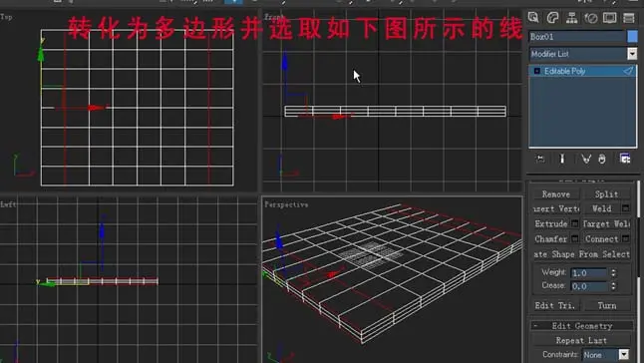The image size is (644, 363).
Task: Click the Weight spinner arrows
Action: pos(613,272)
